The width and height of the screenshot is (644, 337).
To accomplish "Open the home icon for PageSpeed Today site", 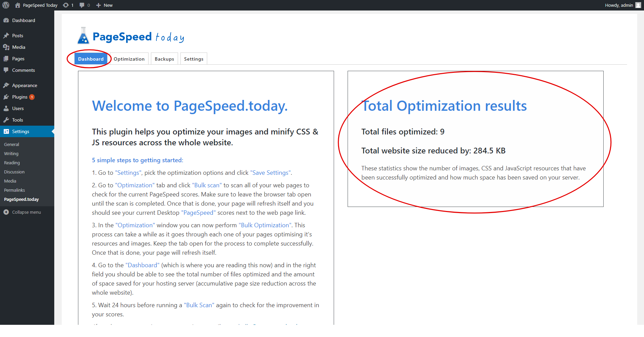I will point(18,5).
